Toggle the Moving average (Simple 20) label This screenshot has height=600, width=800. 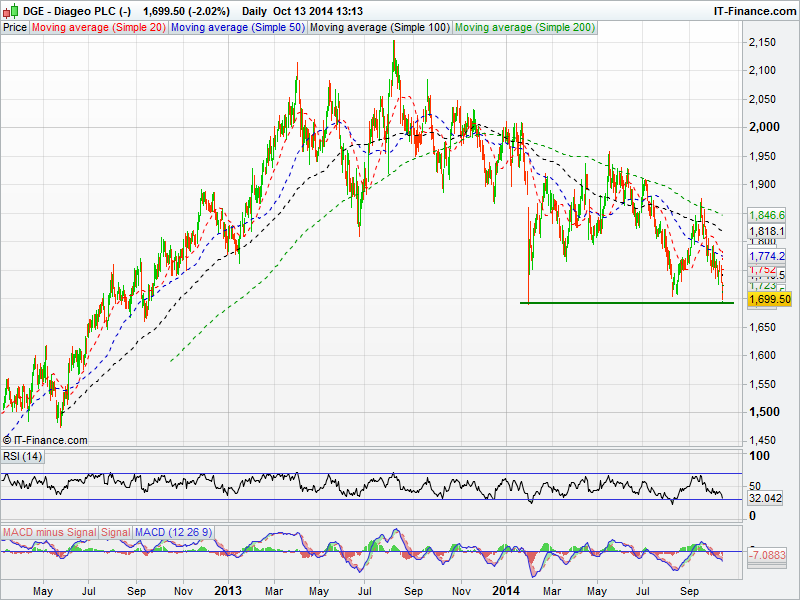[x=98, y=28]
